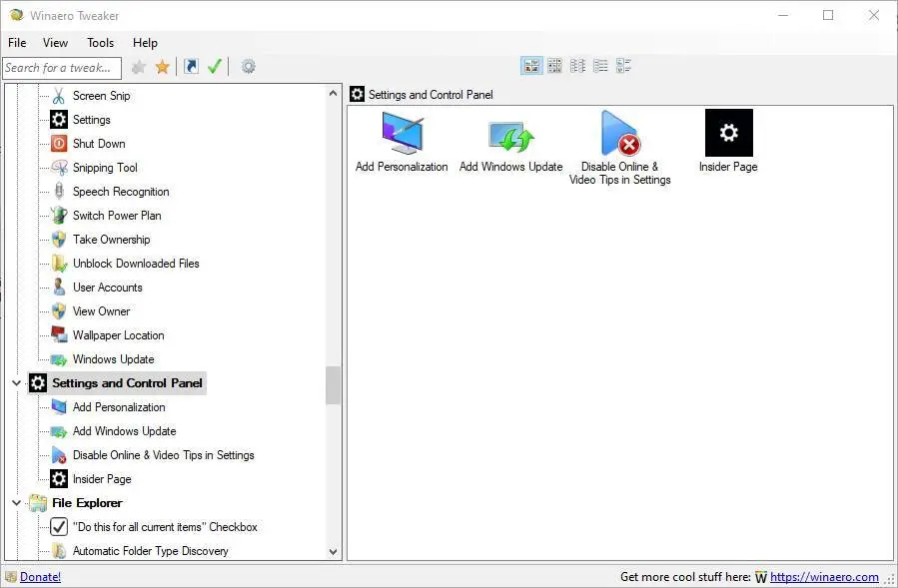Select the Settings gear icon in the shortcuts list
This screenshot has width=898, height=588.
pyautogui.click(x=58, y=120)
